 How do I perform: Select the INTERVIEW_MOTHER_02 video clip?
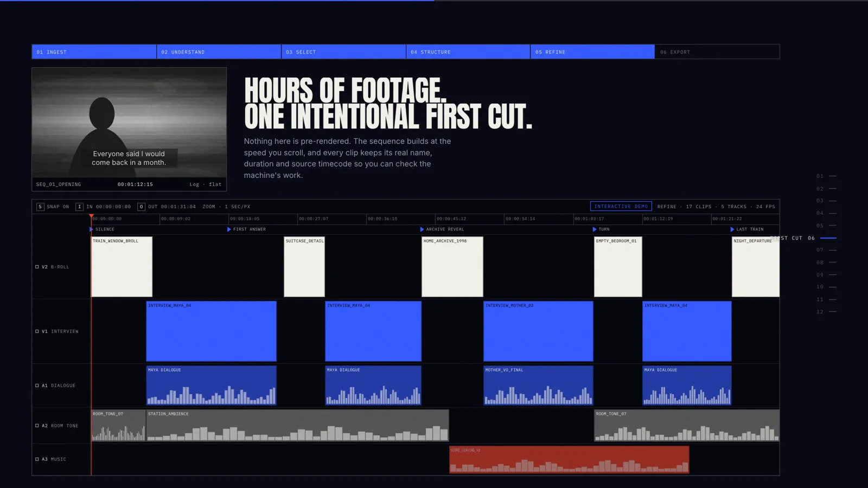[x=538, y=331]
